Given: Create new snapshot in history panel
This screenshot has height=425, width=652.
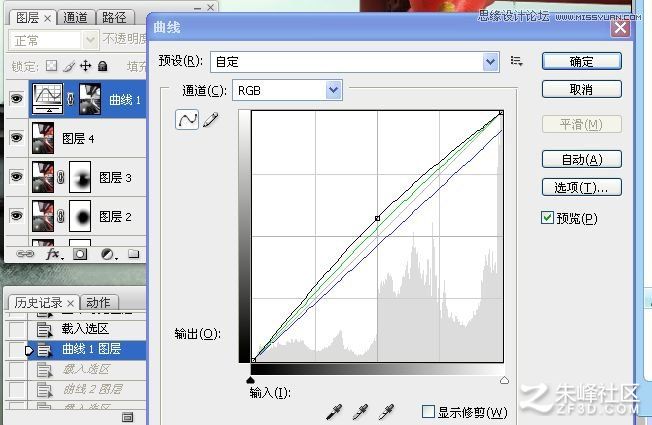Looking at the screenshot, I should (128, 416).
